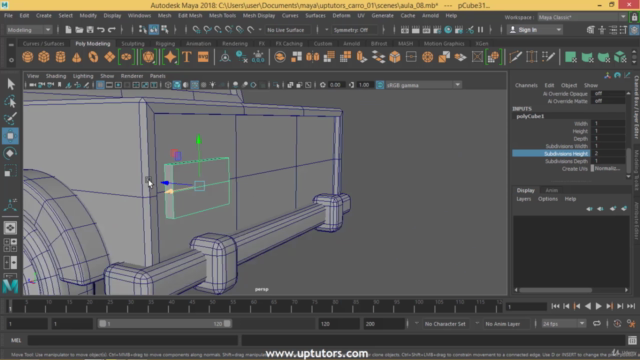Click the Mirror shelf icon
This screenshot has height=360, width=640.
coord(313,57)
